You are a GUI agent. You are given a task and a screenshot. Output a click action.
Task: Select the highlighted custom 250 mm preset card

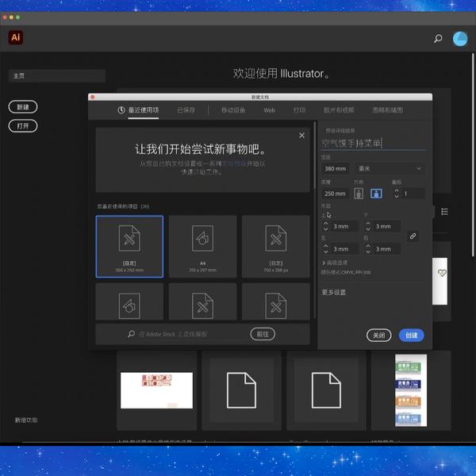129,247
